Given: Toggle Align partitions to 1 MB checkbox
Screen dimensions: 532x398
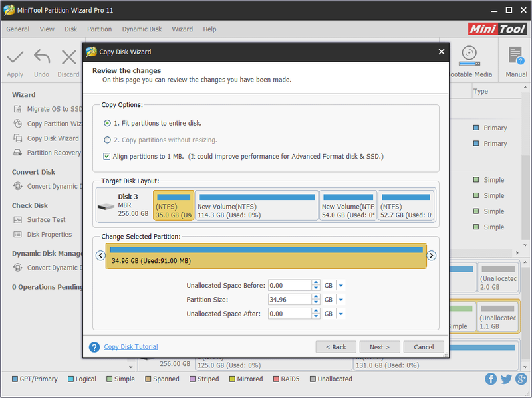Looking at the screenshot, I should 107,156.
